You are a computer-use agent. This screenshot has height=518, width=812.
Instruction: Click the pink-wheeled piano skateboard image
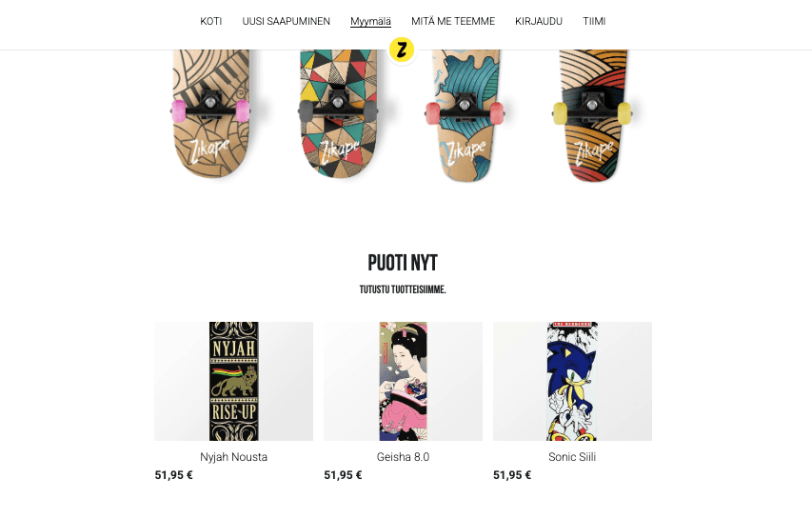210,114
